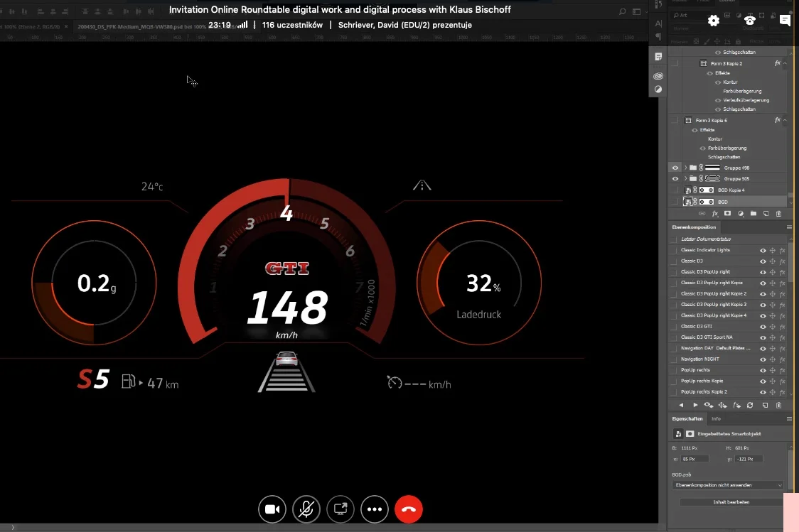Screen dimensions: 799x532
Task: Open meeting settings via the gear icon
Action: coord(714,21)
